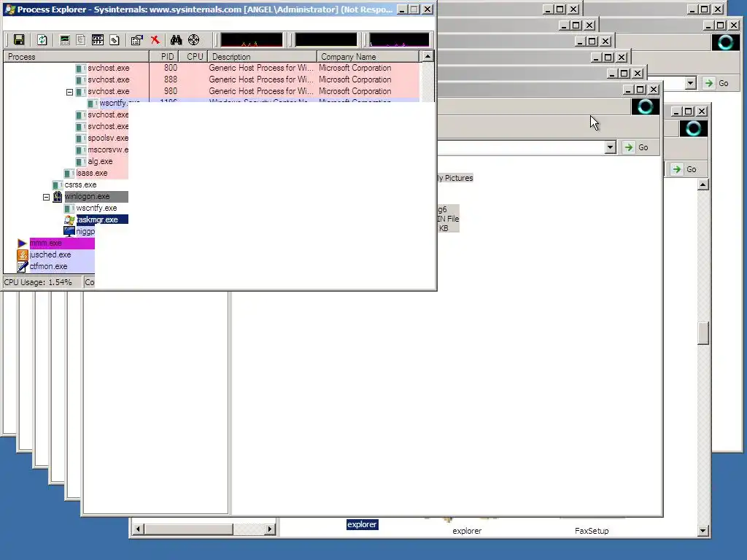Click the red X Kill Process icon
Screen dimensions: 747x560
coord(155,40)
